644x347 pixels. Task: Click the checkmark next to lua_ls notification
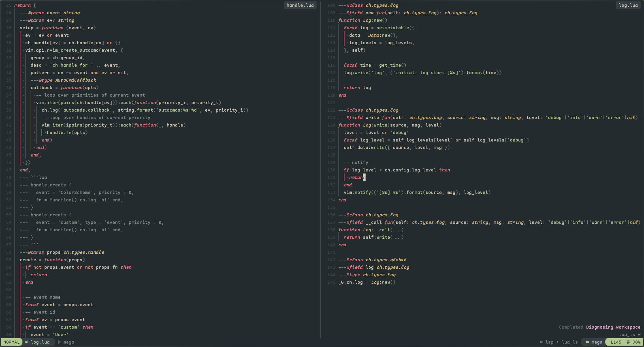click(x=639, y=334)
